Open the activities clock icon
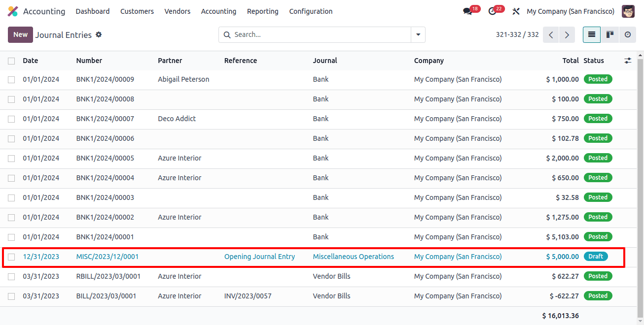The width and height of the screenshot is (644, 325). 492,11
